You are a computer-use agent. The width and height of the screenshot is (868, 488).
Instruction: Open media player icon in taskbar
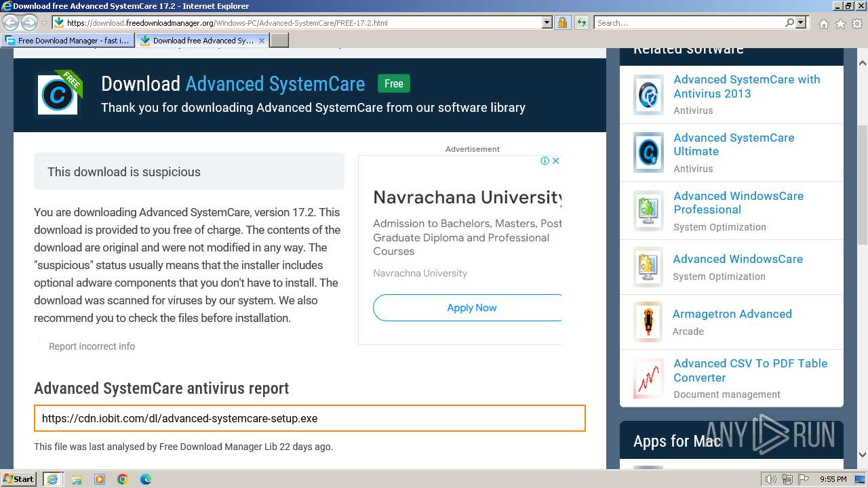point(100,479)
